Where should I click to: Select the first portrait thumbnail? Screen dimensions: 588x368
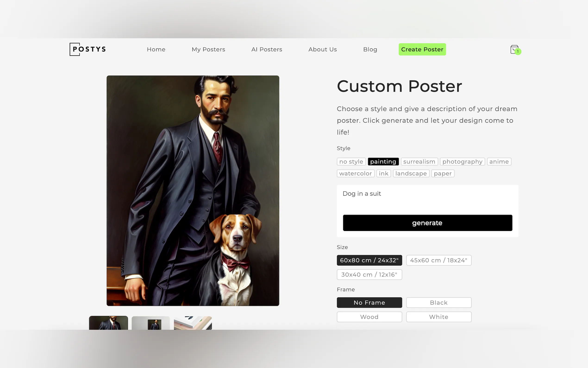108,323
